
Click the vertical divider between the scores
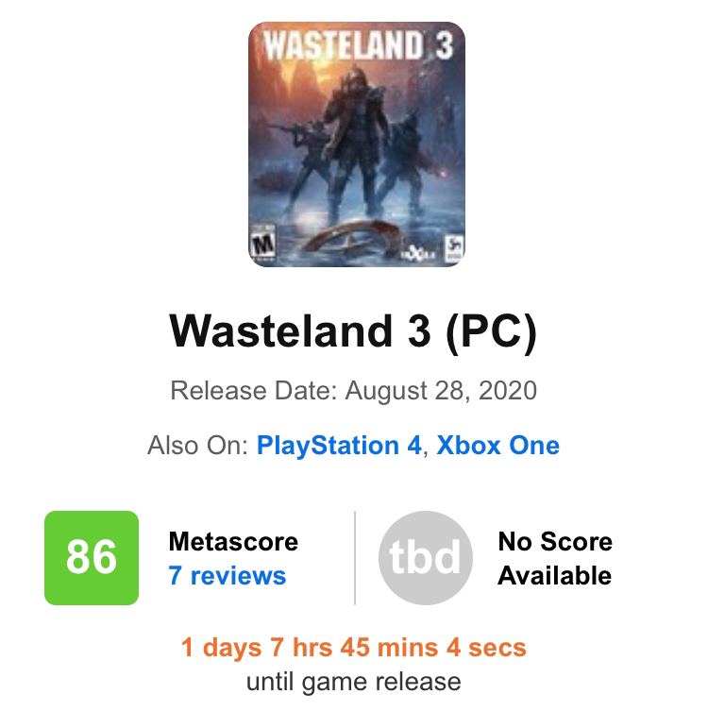coord(355,557)
